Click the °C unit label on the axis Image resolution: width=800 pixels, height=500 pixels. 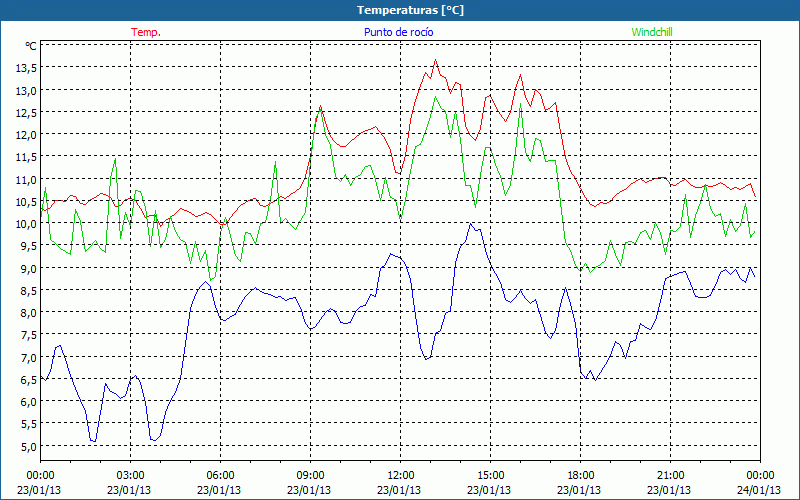click(x=31, y=46)
